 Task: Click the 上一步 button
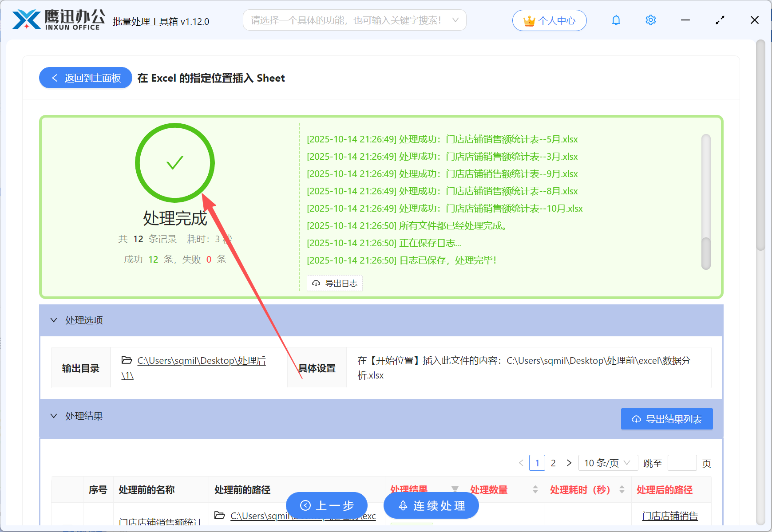327,505
